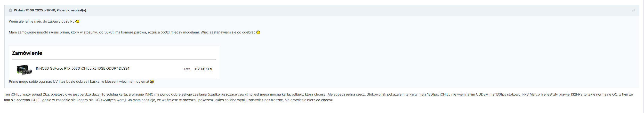Screen dimensions: 644x113
Task: Click the INNO3D GeForce RTX 5080 product name
Action: click(82, 68)
